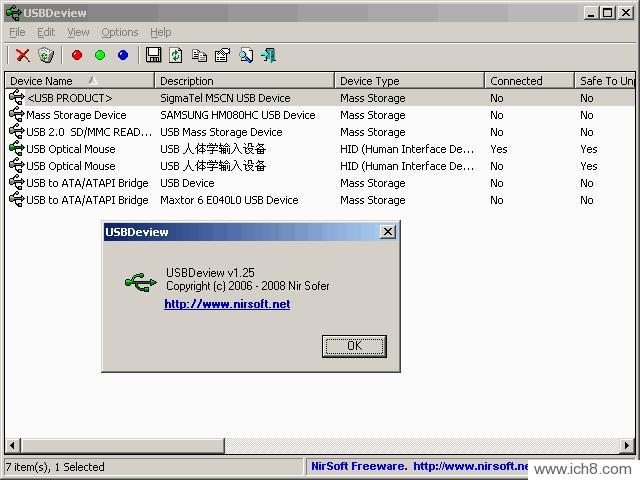Open the www.nirsoft.net link in dialog
640x480 pixels.
(x=227, y=304)
